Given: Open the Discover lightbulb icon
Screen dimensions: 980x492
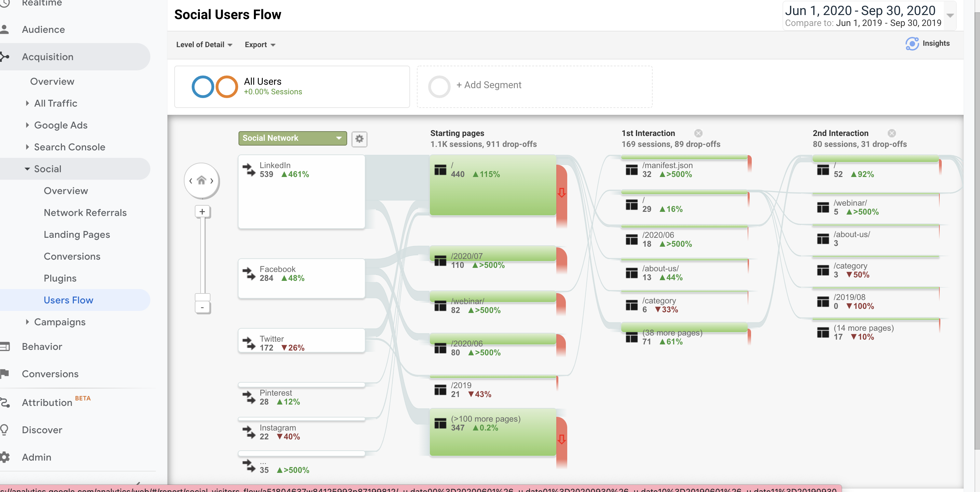Looking at the screenshot, I should tap(4, 429).
